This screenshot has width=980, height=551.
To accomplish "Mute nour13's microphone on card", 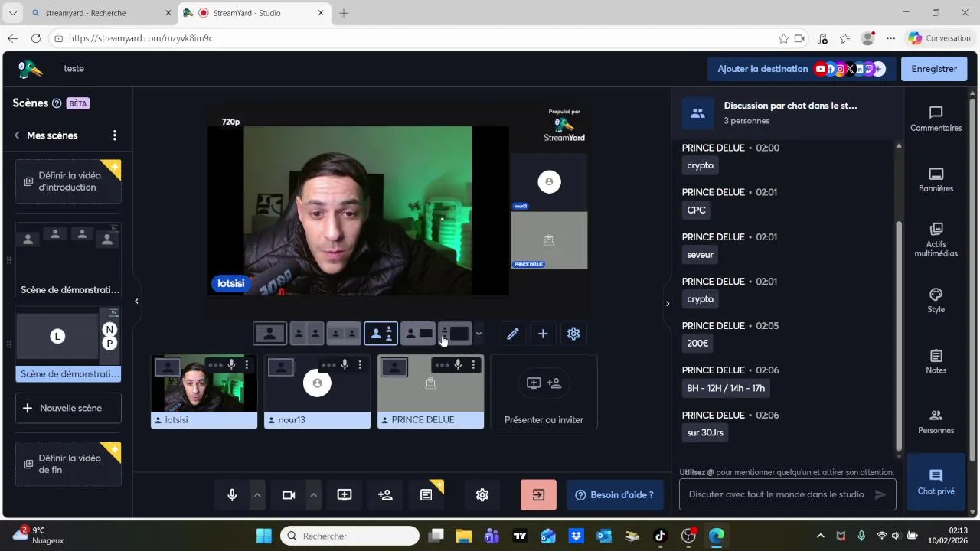I will 345,365.
